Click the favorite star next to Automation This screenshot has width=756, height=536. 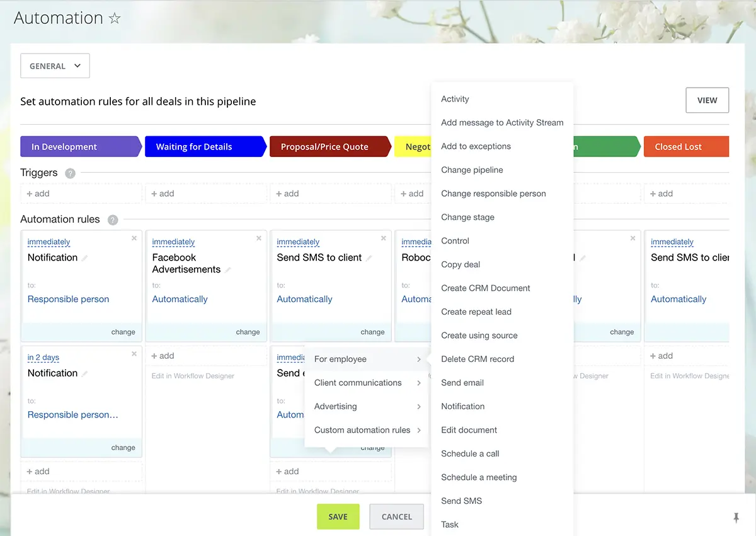click(x=115, y=18)
